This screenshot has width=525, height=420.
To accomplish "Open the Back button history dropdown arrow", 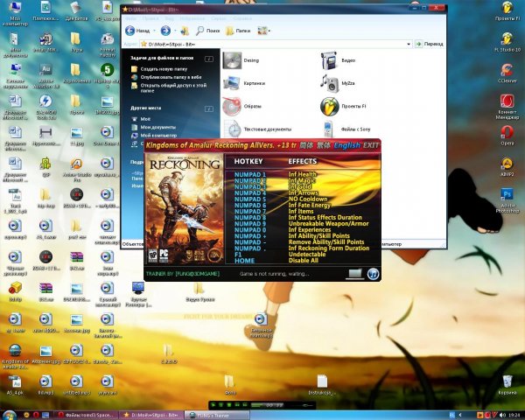I will coord(154,31).
